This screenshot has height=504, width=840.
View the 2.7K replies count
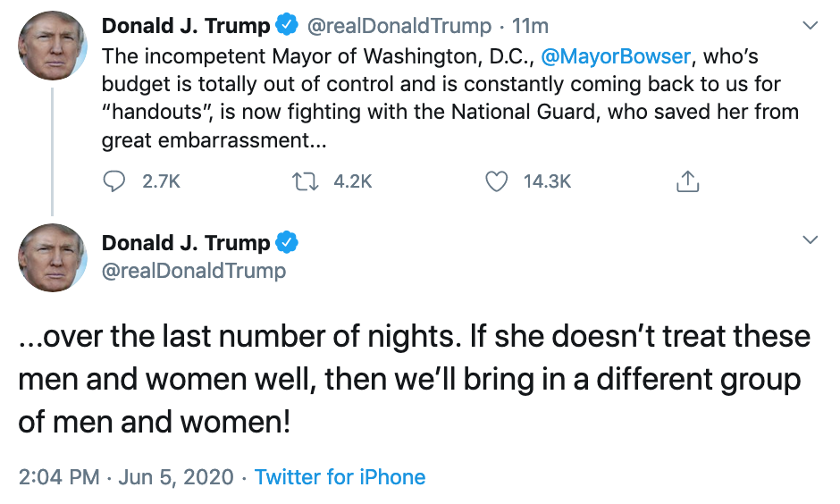tap(161, 181)
